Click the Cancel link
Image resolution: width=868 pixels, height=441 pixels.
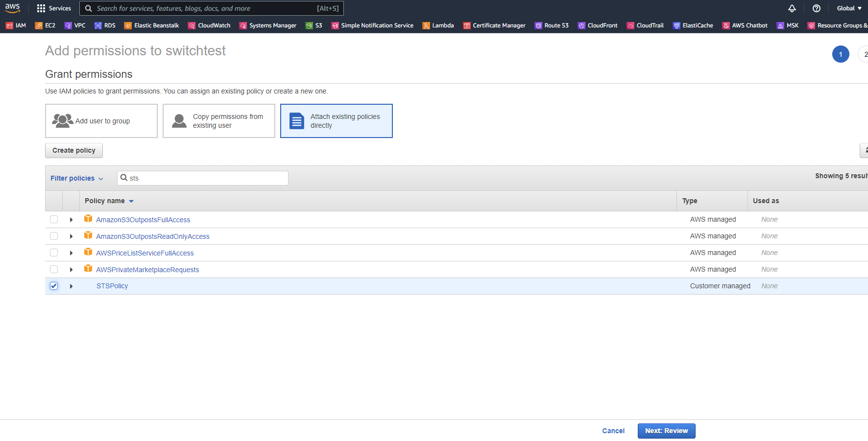tap(613, 431)
